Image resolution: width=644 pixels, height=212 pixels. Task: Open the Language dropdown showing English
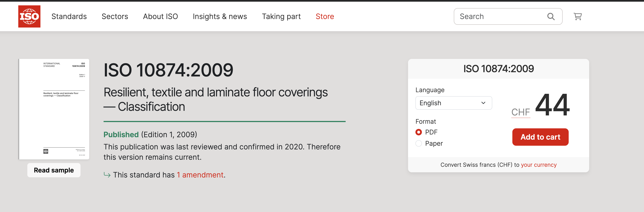pos(453,103)
